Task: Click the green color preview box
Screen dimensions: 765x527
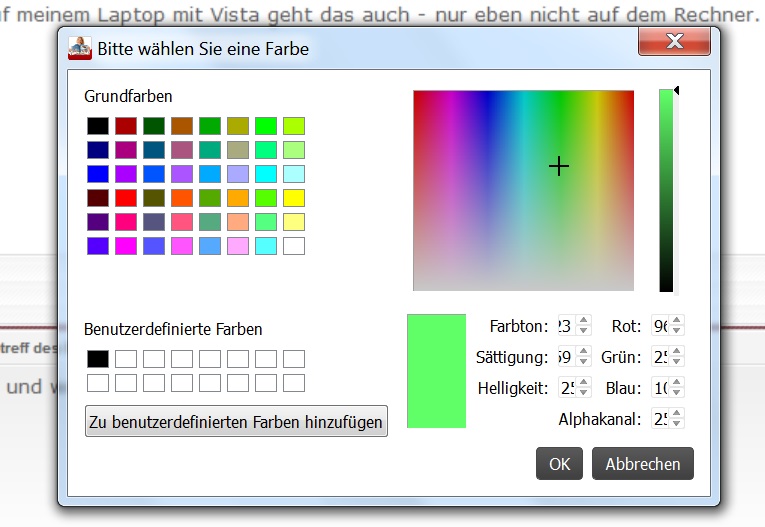Action: 437,371
